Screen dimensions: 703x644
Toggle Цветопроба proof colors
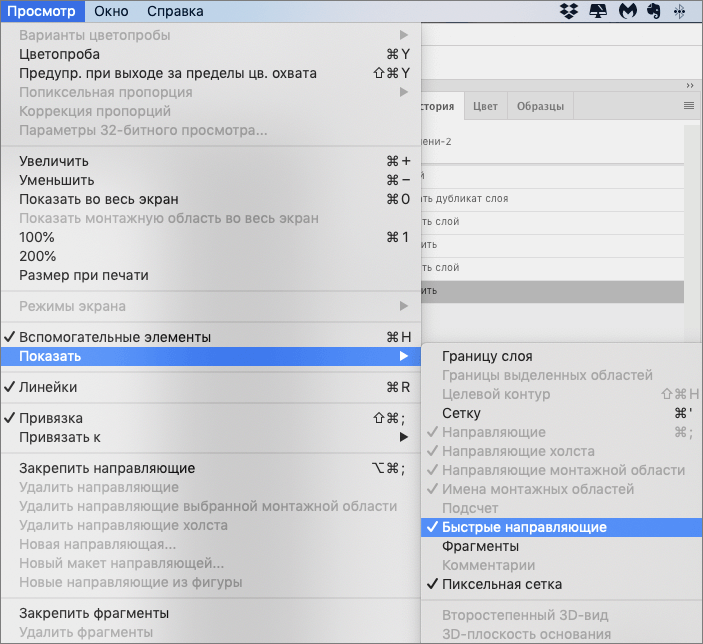coord(211,54)
